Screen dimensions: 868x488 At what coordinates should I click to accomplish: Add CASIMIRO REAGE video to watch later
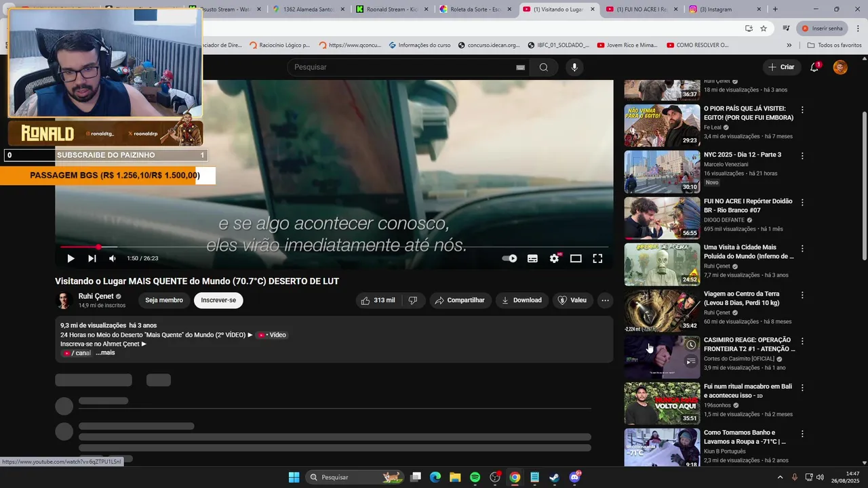[690, 345]
